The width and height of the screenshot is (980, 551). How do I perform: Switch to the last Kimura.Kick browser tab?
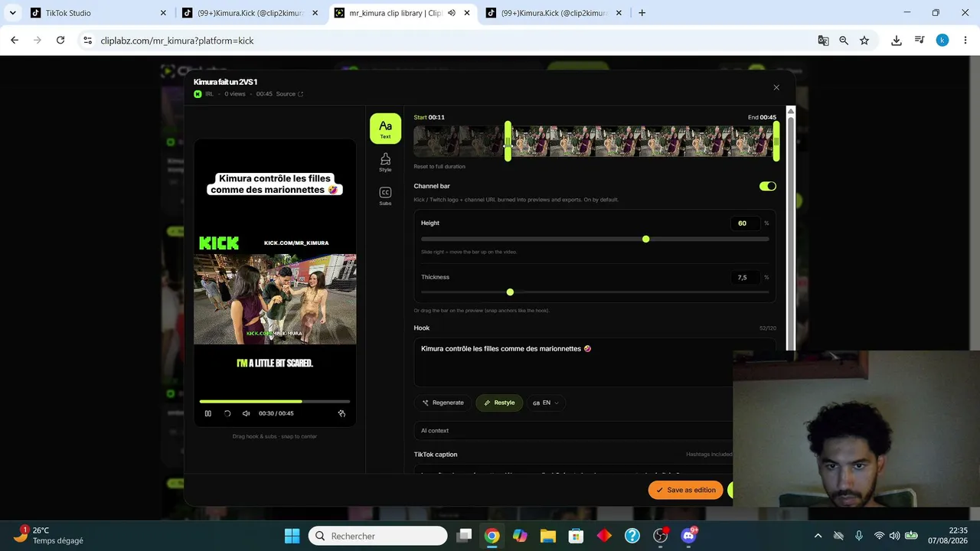[x=554, y=13]
